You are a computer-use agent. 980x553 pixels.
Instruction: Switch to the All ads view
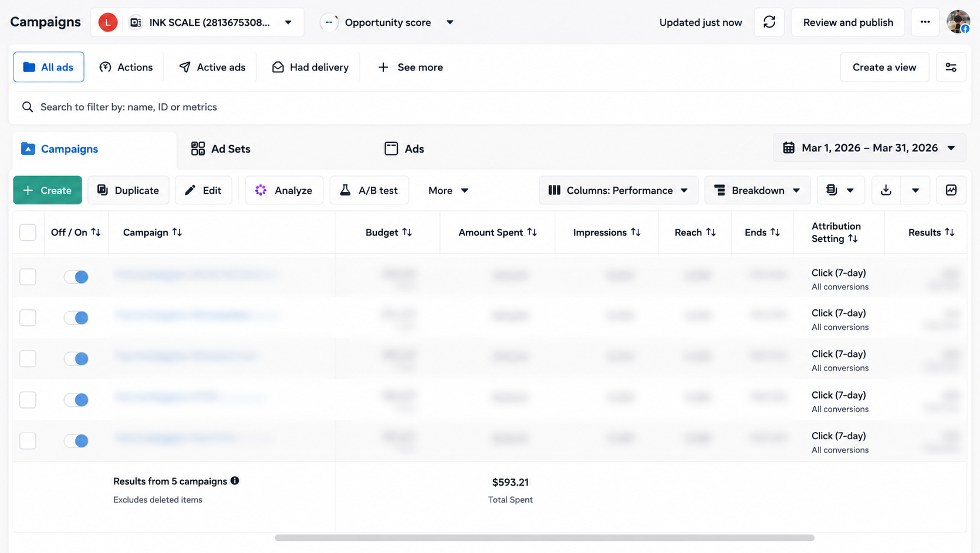(49, 67)
